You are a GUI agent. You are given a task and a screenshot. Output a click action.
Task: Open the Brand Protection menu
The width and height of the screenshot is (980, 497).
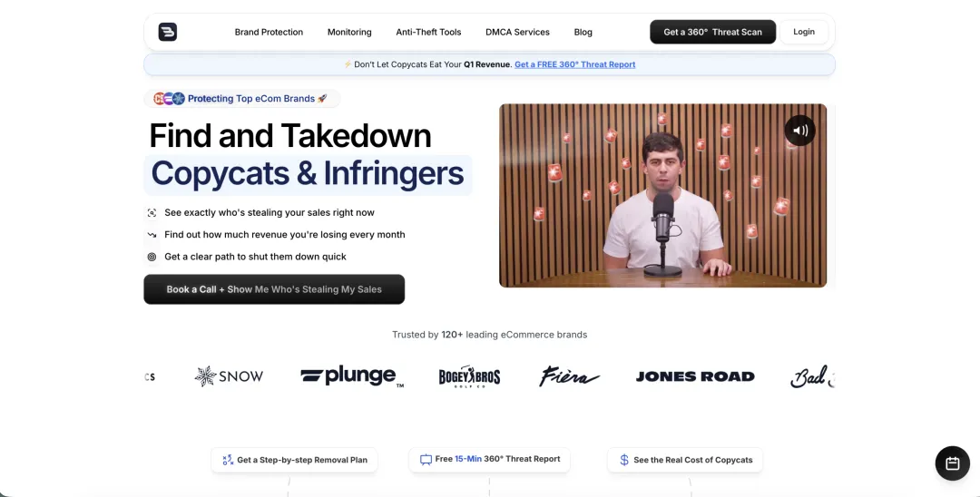pos(269,32)
